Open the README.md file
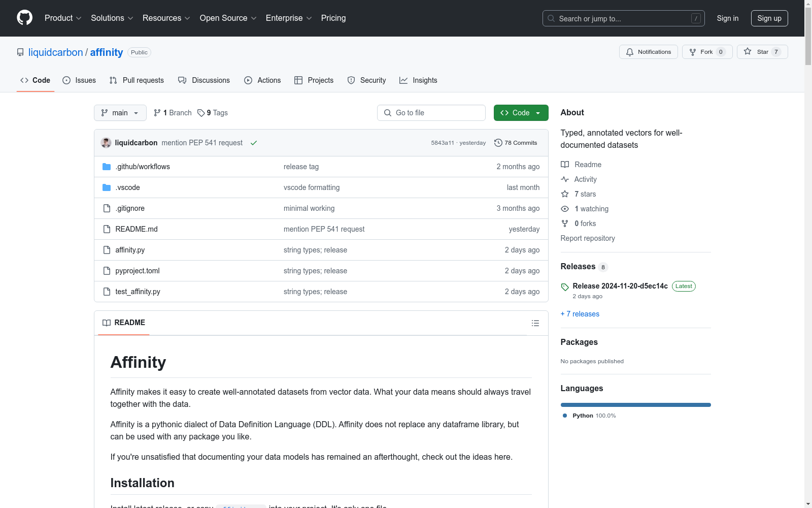This screenshot has height=508, width=812. coord(137,229)
